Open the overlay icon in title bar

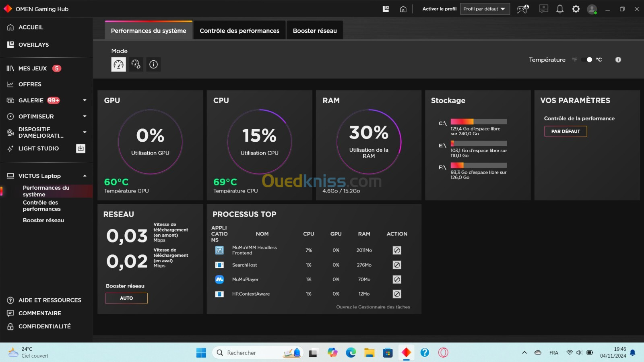point(386,9)
